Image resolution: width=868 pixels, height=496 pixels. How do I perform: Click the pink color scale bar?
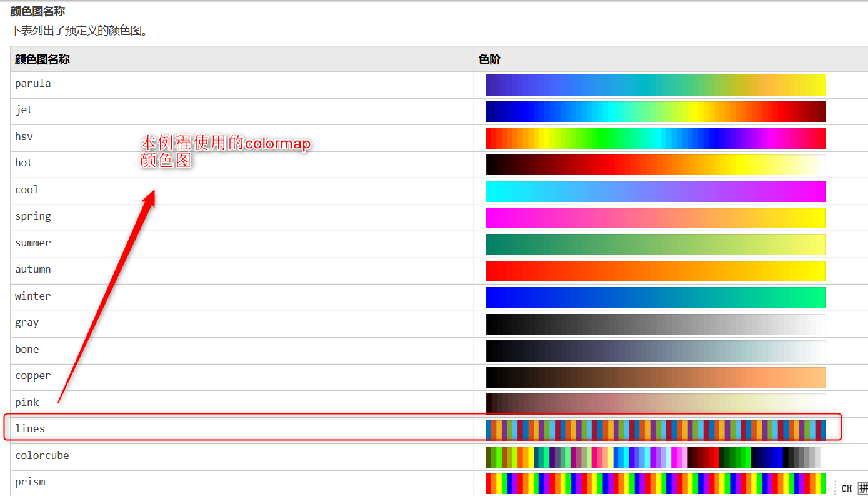656,404
